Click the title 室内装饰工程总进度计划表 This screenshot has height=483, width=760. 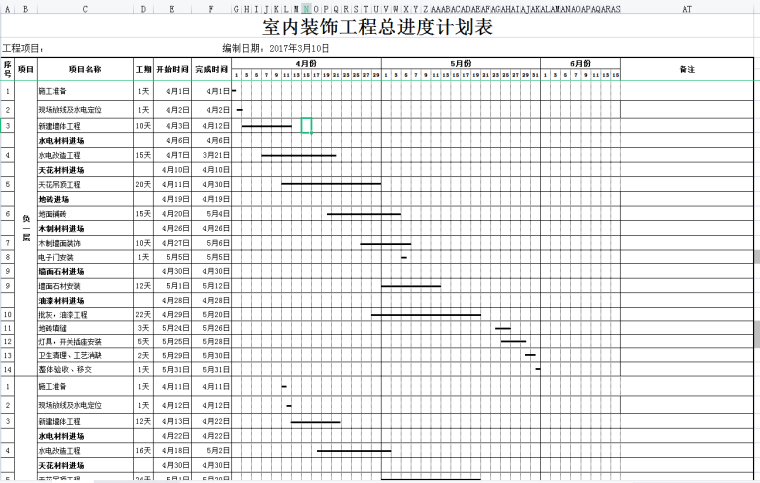(x=377, y=27)
